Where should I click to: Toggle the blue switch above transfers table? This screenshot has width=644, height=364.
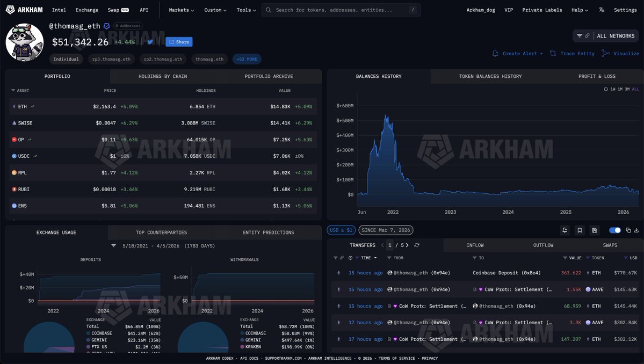pyautogui.click(x=615, y=230)
